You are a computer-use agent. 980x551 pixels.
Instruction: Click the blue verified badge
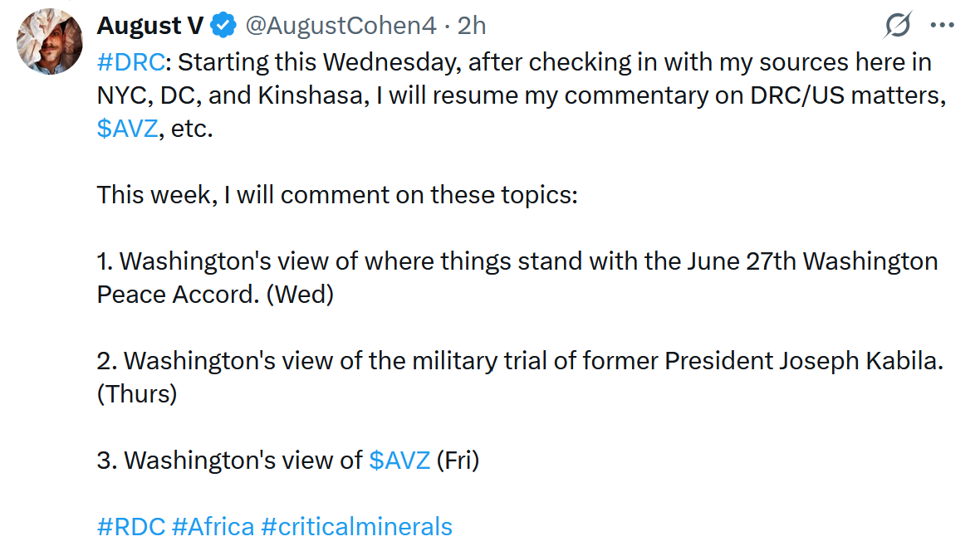coord(223,27)
